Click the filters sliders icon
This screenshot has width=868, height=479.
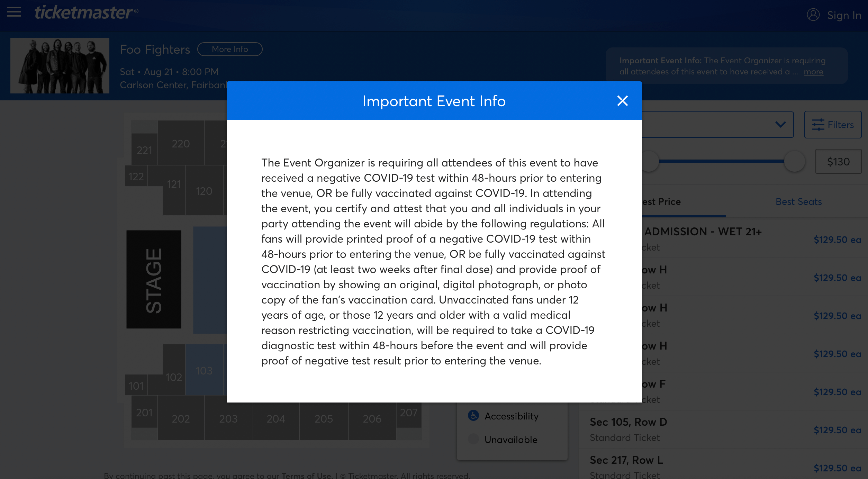(818, 125)
